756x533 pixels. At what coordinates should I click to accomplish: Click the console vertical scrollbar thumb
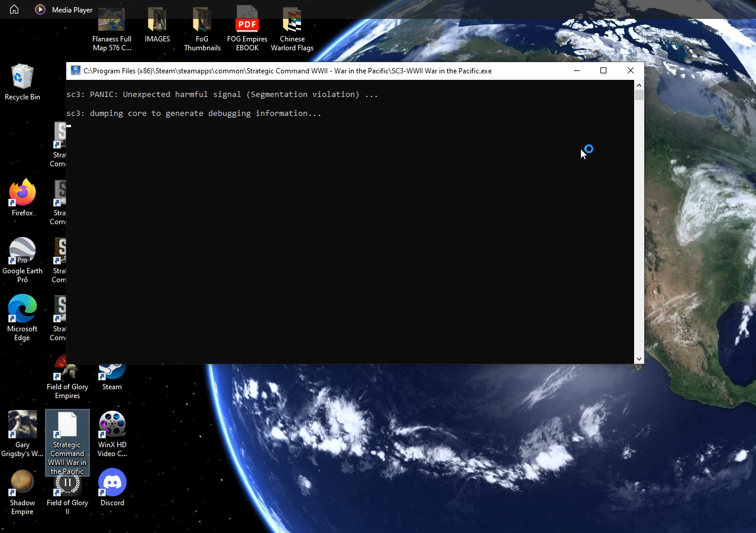coord(639,95)
